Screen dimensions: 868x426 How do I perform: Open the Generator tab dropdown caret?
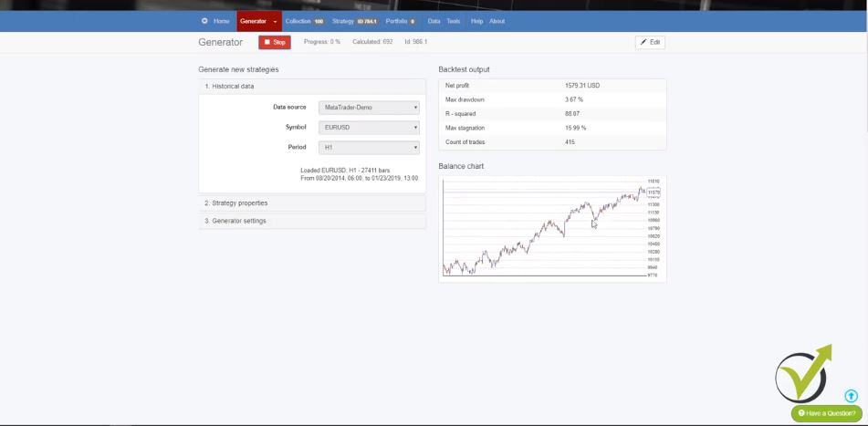[275, 21]
